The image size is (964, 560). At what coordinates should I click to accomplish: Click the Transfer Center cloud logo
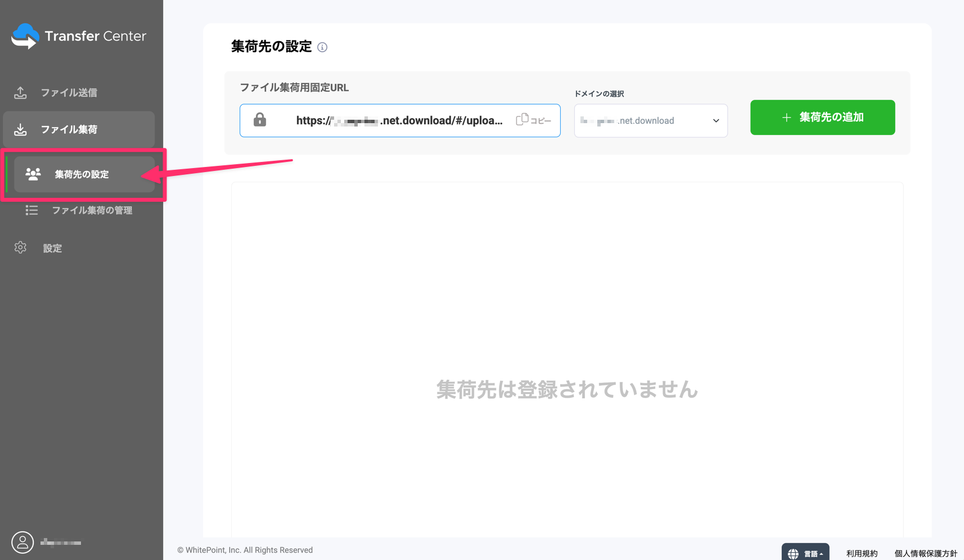click(x=25, y=35)
